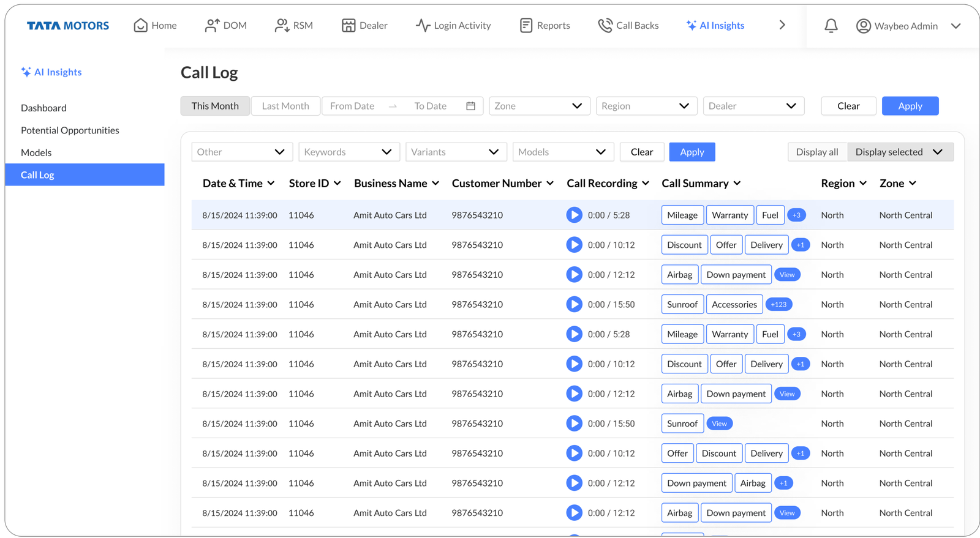Open the Keywords dropdown
This screenshot has width=980, height=538.
(349, 152)
